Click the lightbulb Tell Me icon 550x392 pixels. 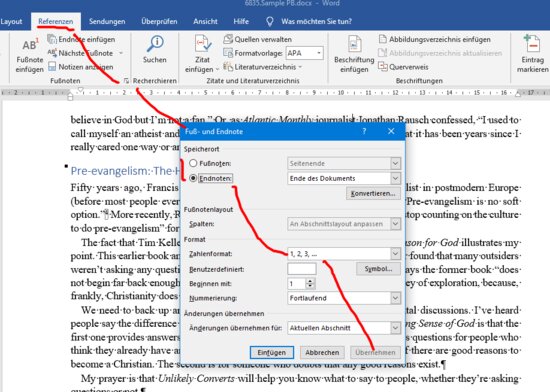(x=269, y=22)
